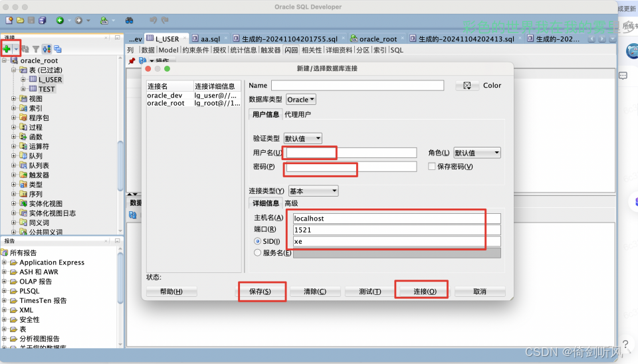Open the 数据 sub-tab of L_USER
638x364 pixels.
tap(148, 50)
